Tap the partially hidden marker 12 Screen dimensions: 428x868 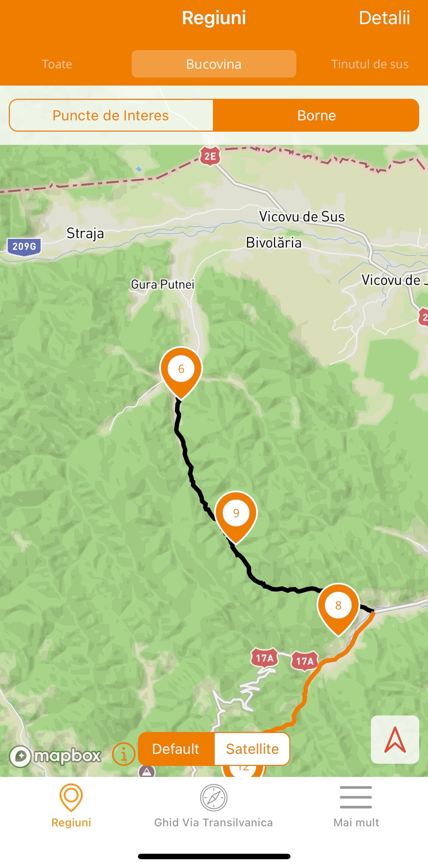coord(243,770)
